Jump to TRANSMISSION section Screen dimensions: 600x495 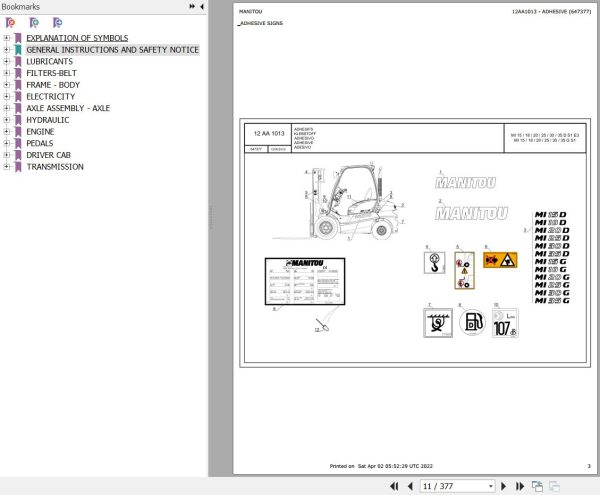click(55, 166)
